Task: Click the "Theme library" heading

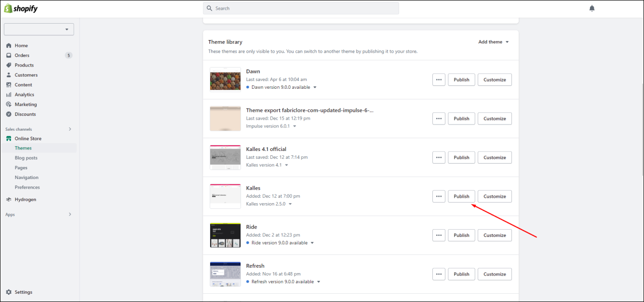Action: 225,42
